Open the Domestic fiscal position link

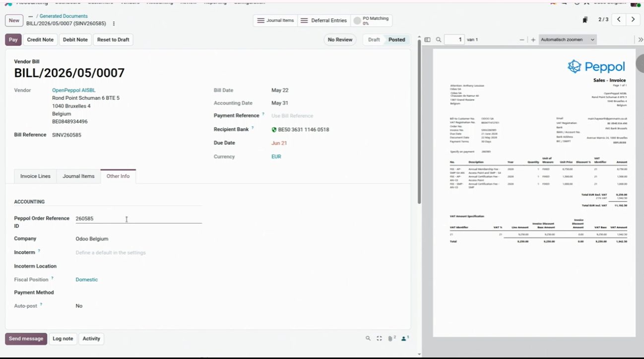tap(87, 280)
